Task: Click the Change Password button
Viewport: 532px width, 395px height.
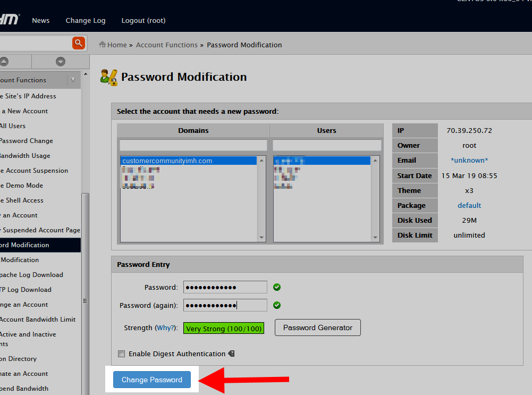Action: click(x=151, y=380)
